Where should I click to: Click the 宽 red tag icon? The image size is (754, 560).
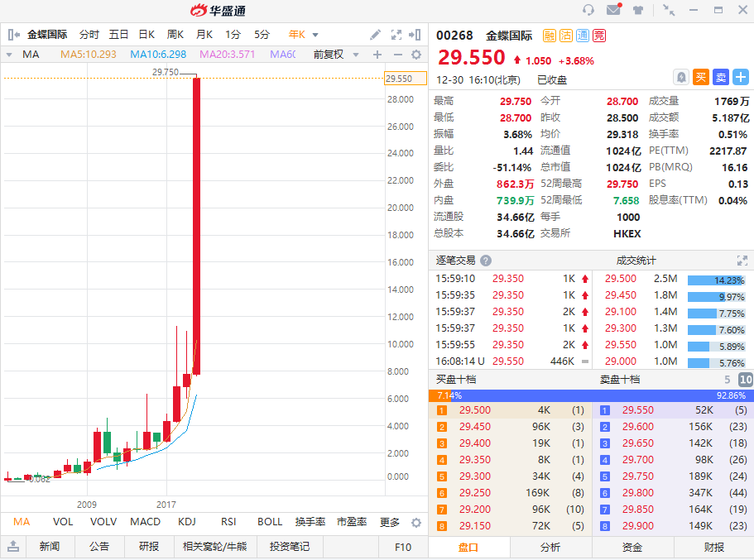point(598,36)
